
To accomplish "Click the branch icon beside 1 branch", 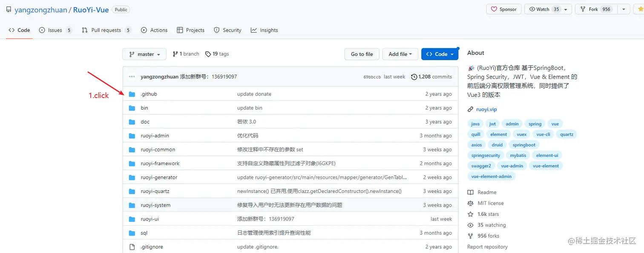I will click(175, 54).
